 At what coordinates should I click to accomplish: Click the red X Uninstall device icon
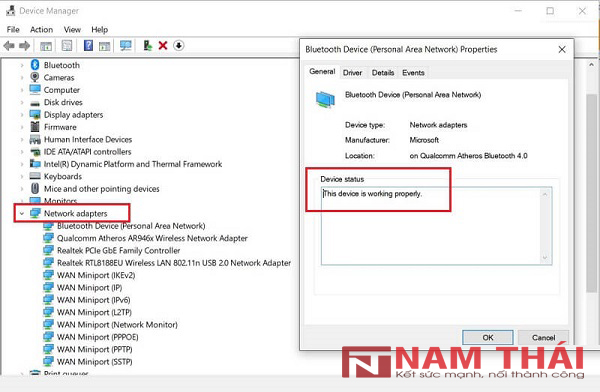pos(163,46)
